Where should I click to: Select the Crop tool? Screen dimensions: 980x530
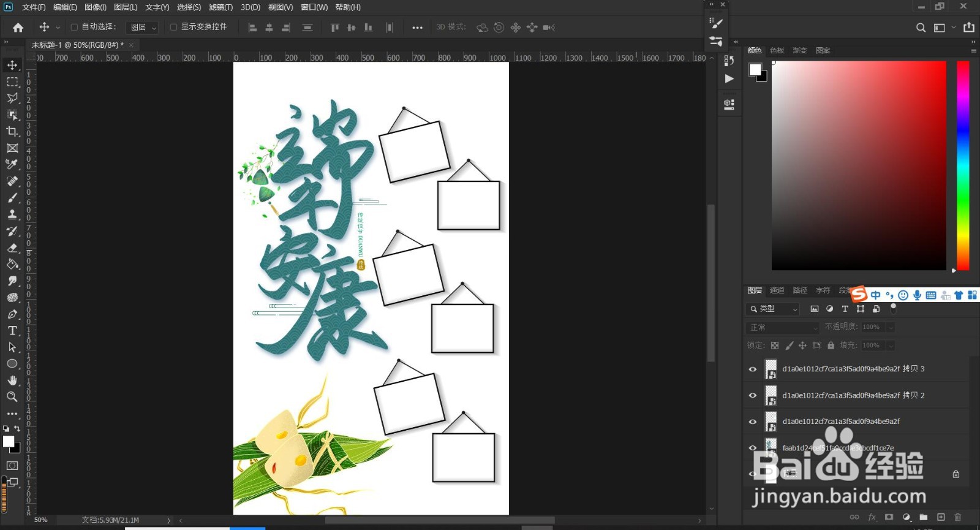[x=12, y=131]
